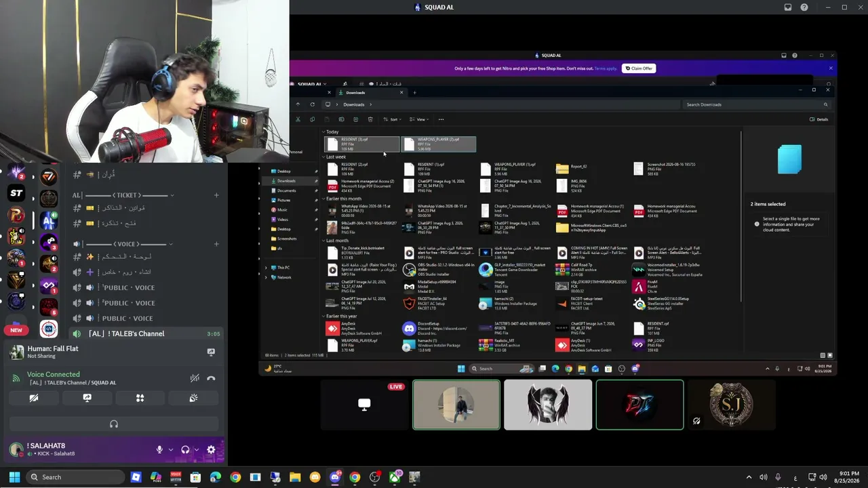Screen dimensions: 868x488
Task: Open TALEB's Channel voice channel
Action: (146, 333)
